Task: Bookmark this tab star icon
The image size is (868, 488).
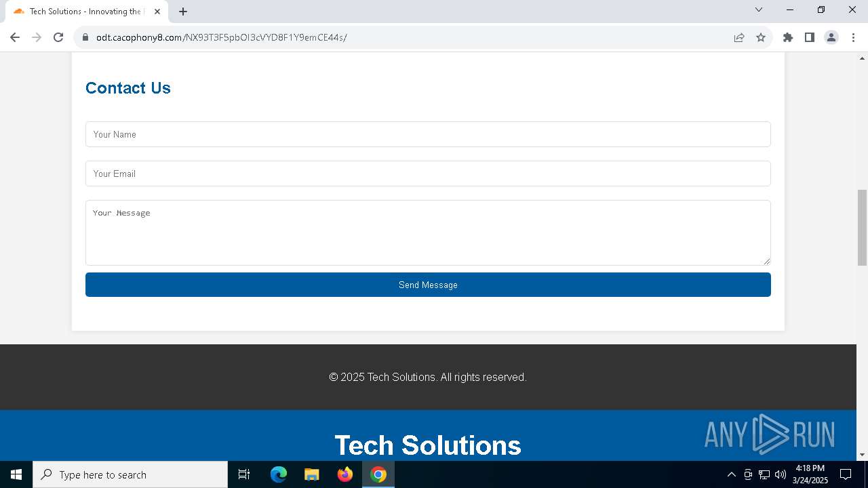Action: (x=761, y=37)
